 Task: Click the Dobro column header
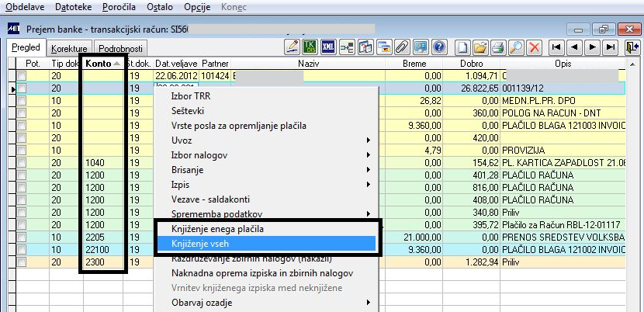(471, 64)
